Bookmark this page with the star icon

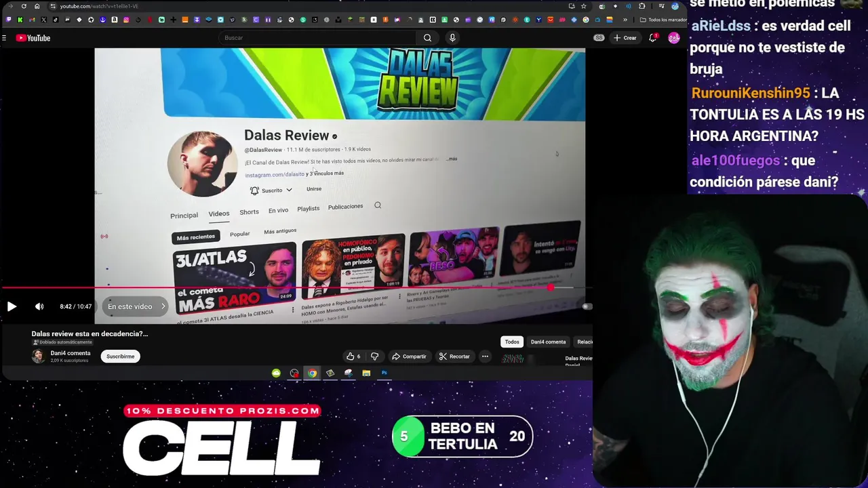click(583, 6)
